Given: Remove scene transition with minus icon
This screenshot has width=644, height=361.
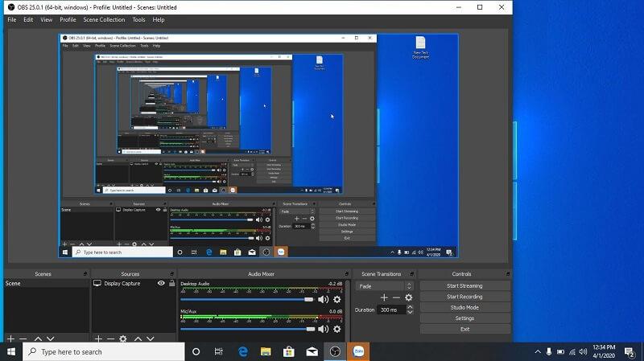Looking at the screenshot, I should click(396, 297).
